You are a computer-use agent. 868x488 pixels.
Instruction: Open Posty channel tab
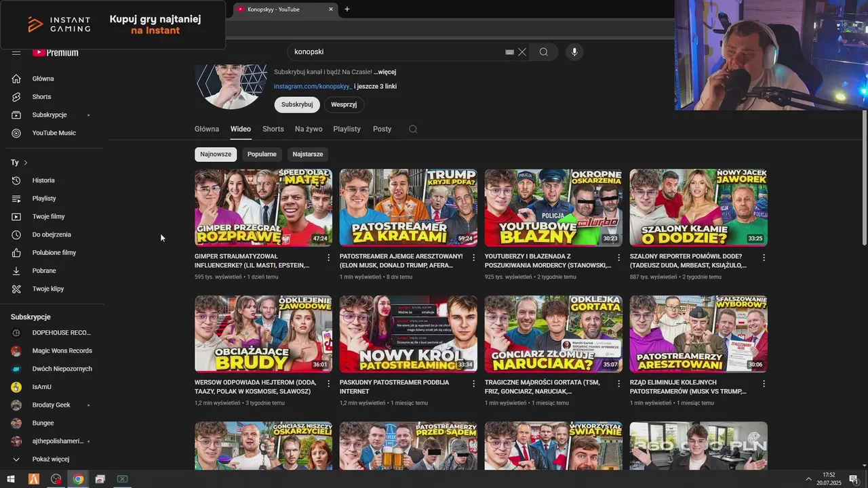tap(382, 129)
